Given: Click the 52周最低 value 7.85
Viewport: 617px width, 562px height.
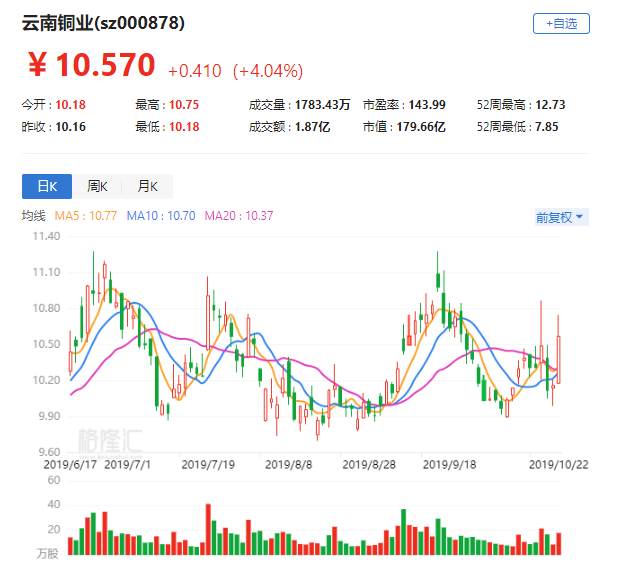Looking at the screenshot, I should 547,127.
